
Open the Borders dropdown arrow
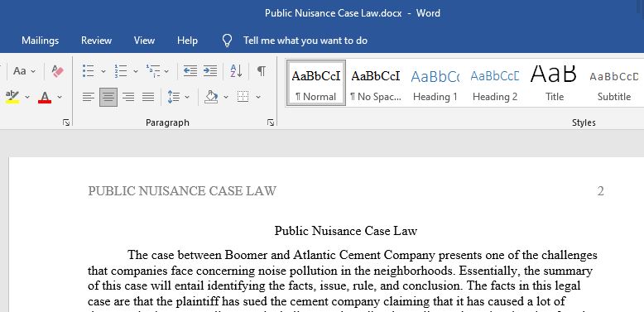click(258, 98)
